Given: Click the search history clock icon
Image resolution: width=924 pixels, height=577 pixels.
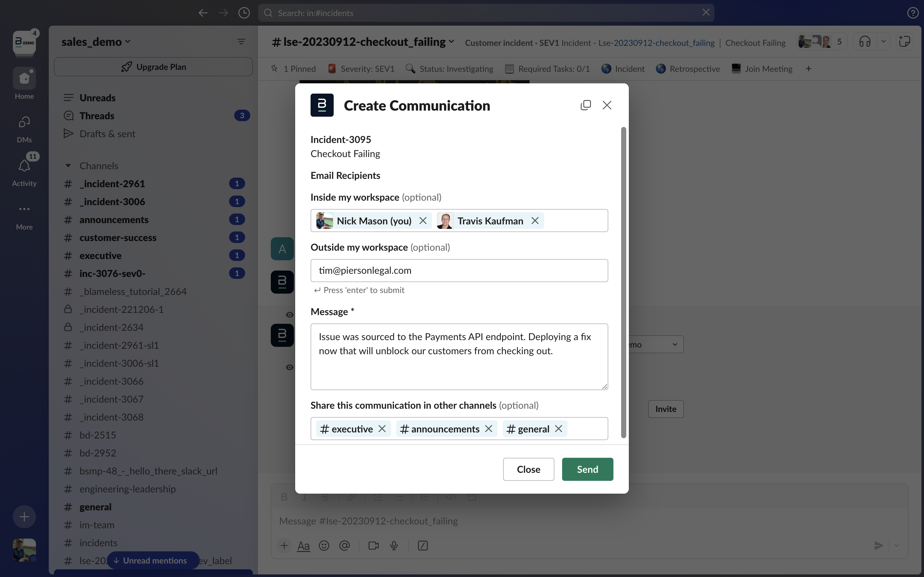Looking at the screenshot, I should [x=244, y=13].
